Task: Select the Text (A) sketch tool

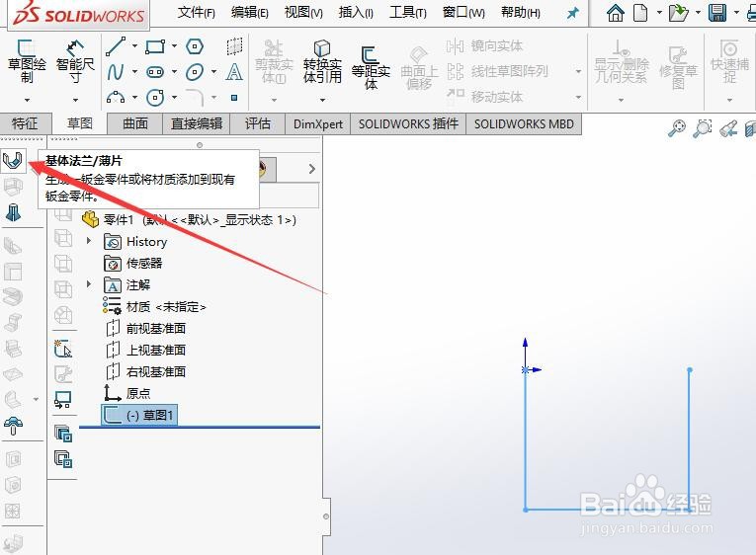Action: (x=234, y=72)
